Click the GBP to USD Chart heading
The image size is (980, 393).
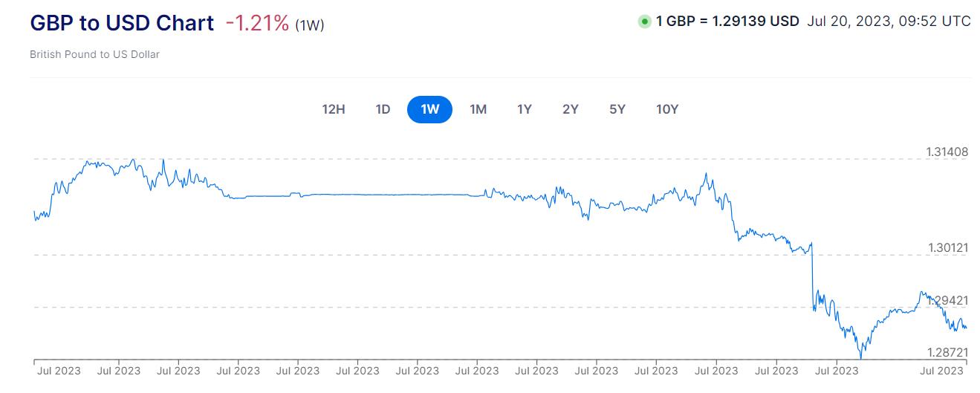122,23
